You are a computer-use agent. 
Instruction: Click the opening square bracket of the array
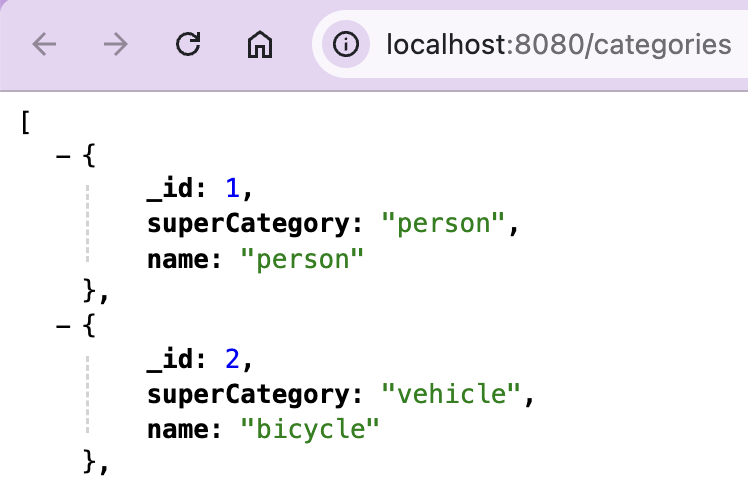25,123
